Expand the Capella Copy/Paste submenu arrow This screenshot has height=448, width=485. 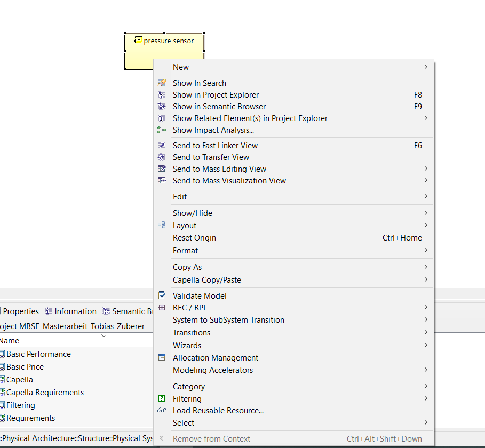point(426,279)
